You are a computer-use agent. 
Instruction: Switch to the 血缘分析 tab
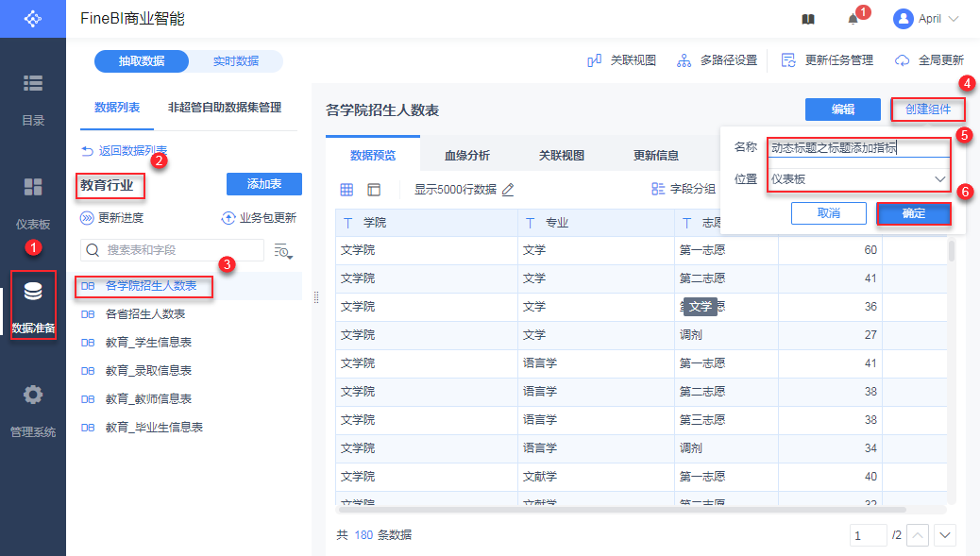point(467,156)
